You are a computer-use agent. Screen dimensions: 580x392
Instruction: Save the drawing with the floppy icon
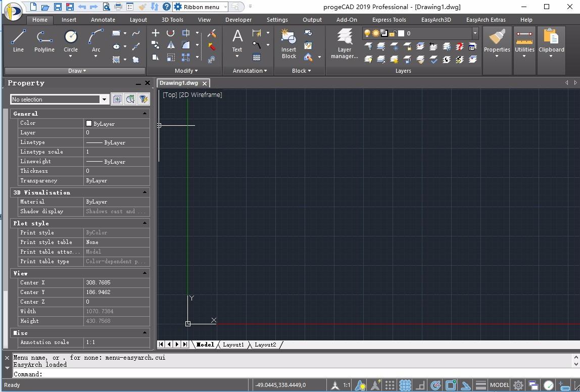pos(58,7)
